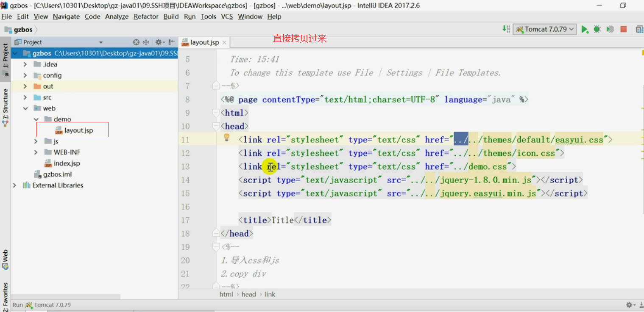Click head in editor breadcrumb

[x=248, y=294]
